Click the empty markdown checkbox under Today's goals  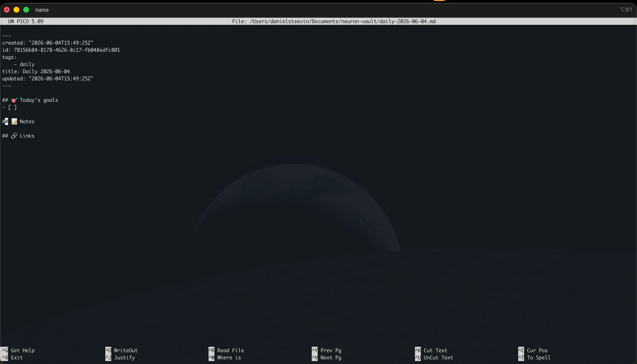[x=12, y=108]
